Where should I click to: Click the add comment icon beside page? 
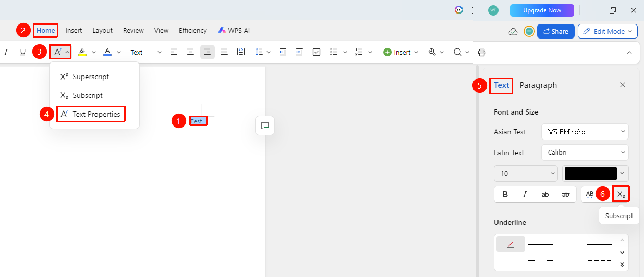click(x=265, y=126)
